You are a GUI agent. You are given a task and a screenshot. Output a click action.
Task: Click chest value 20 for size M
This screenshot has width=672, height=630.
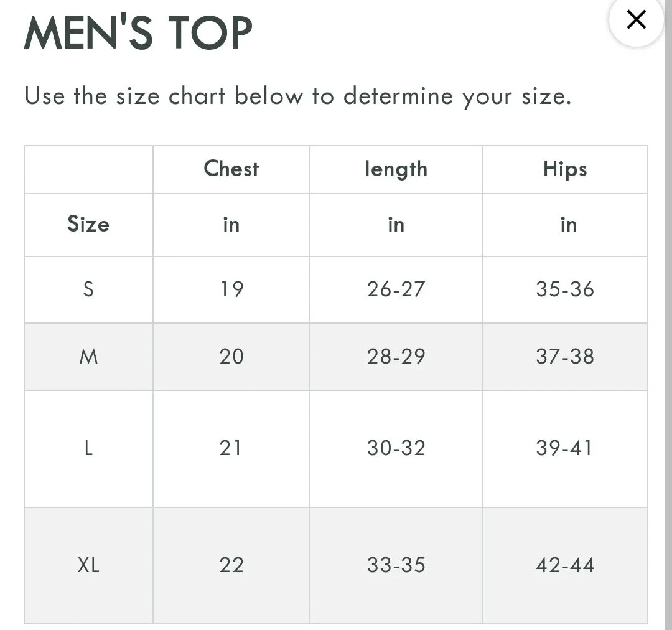tap(231, 356)
